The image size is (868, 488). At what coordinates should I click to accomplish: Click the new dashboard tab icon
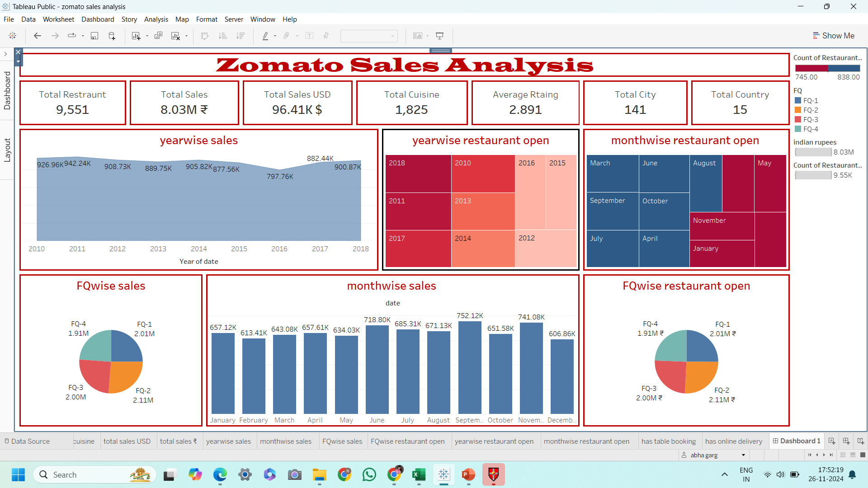[846, 441]
